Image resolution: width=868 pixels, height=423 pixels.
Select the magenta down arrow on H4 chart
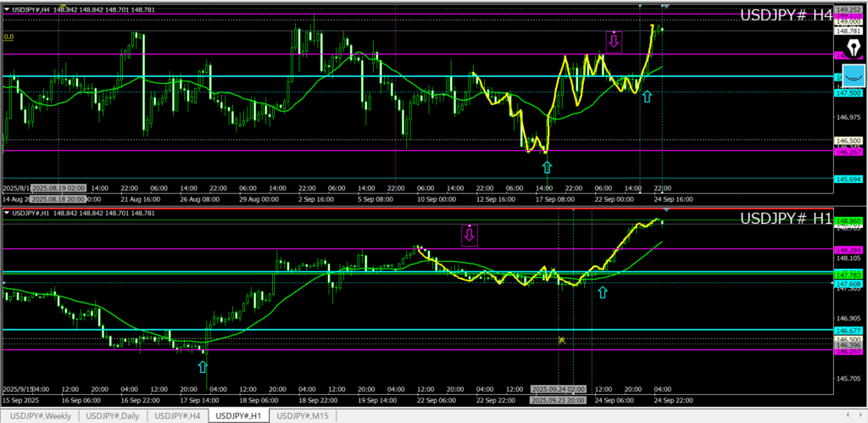[614, 40]
